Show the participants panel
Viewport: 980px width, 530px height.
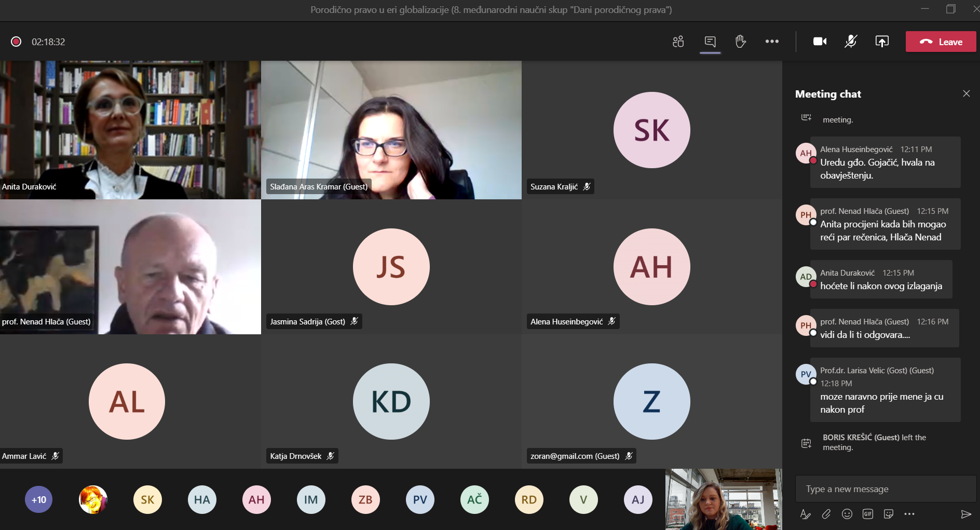(678, 42)
